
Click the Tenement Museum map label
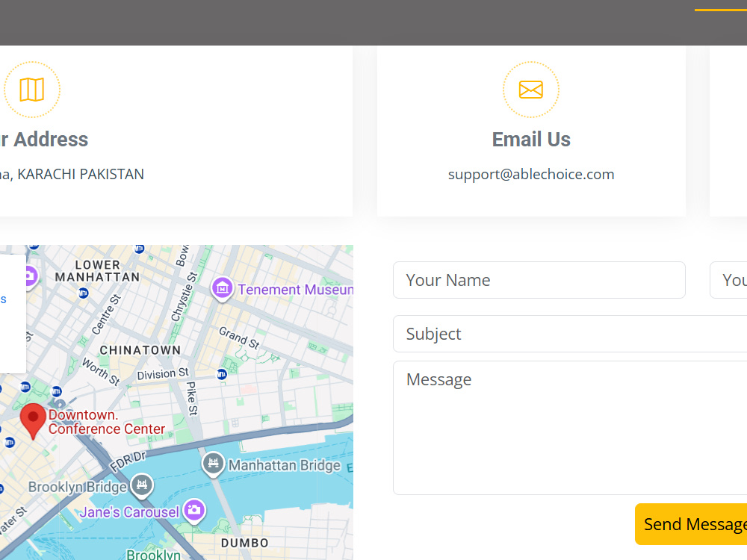point(296,290)
